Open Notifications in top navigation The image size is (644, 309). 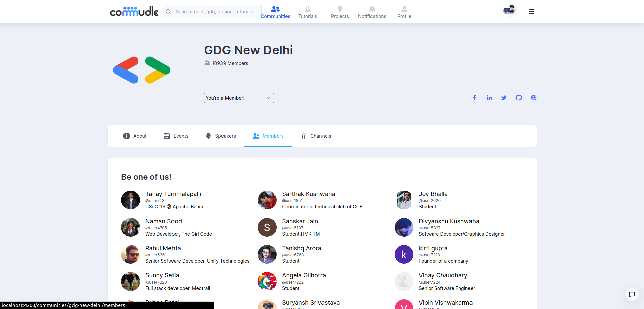coord(372,12)
